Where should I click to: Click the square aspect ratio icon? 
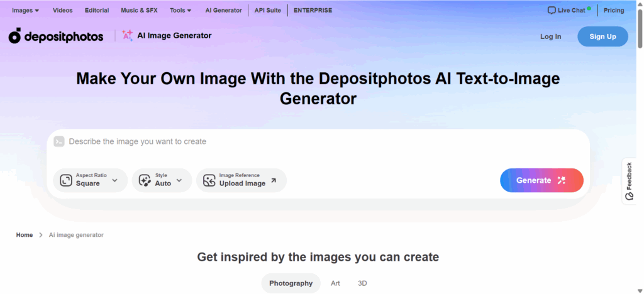66,180
